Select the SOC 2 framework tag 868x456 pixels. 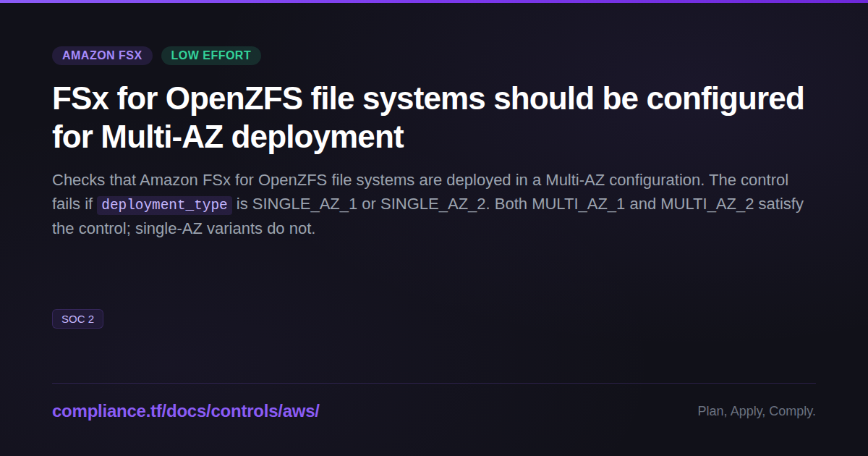[77, 319]
